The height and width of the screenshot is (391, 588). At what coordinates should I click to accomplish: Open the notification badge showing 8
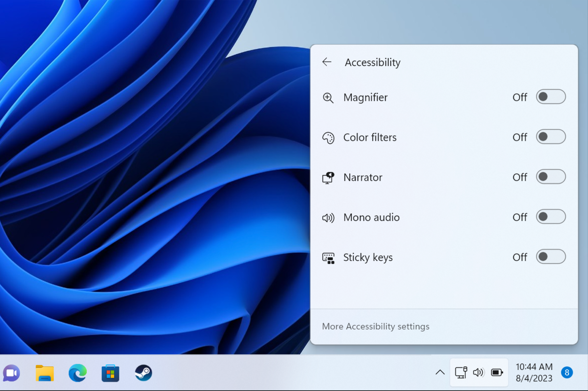(x=567, y=373)
